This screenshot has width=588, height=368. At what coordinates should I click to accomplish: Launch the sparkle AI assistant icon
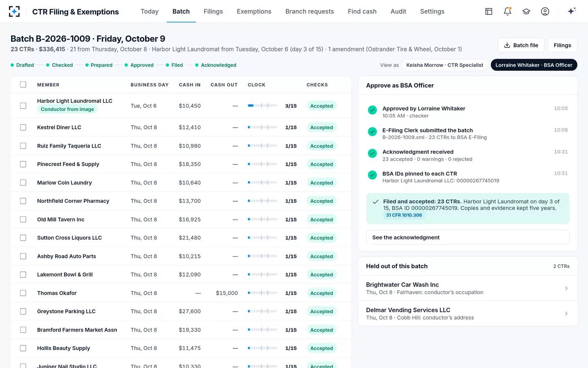tap(572, 11)
